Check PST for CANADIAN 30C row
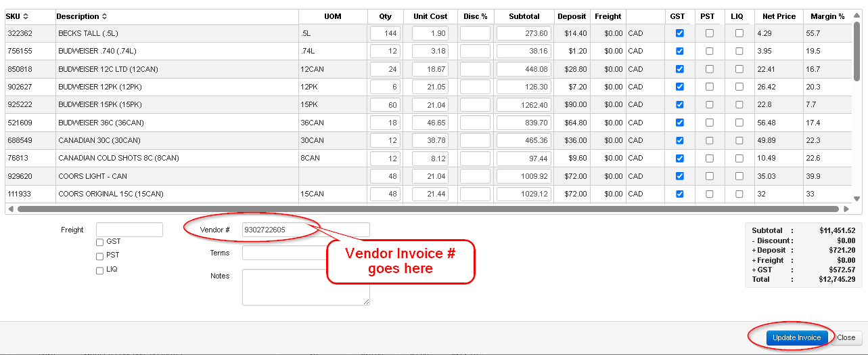The width and height of the screenshot is (868, 355). click(x=709, y=140)
